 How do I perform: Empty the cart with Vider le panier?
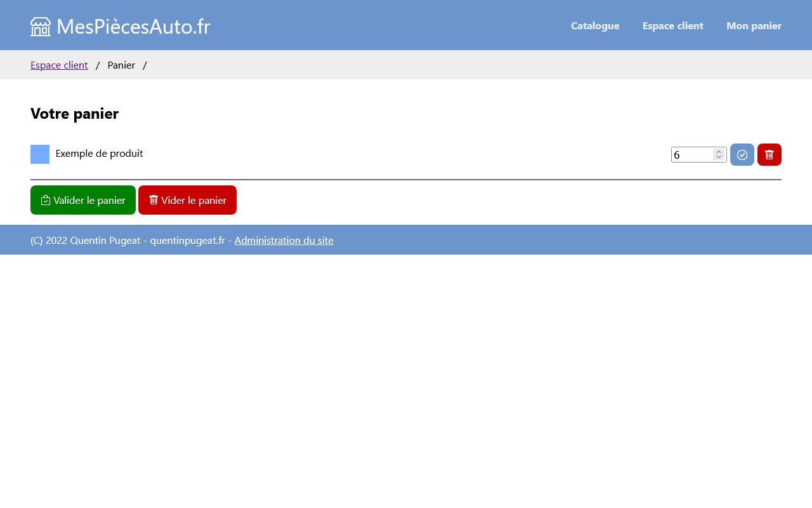coord(187,200)
